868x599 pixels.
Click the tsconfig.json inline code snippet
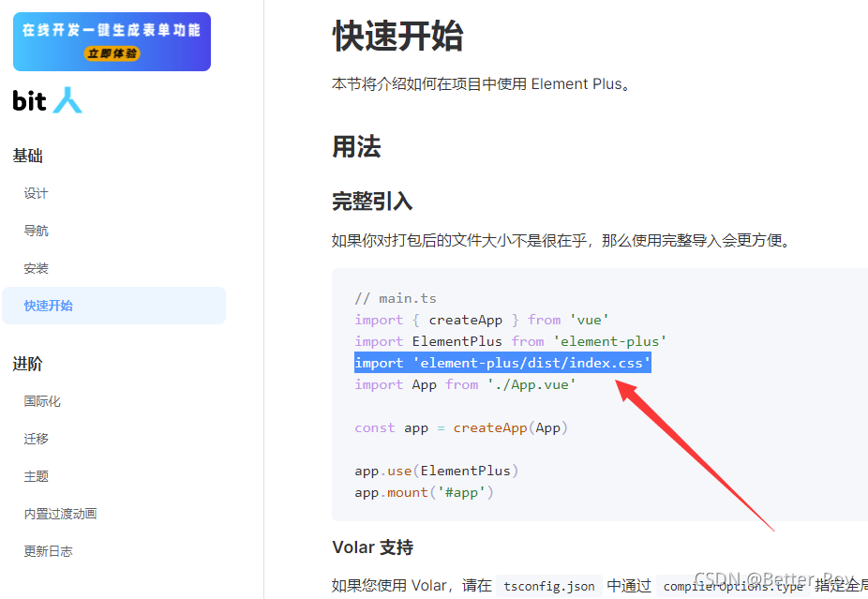(x=549, y=585)
